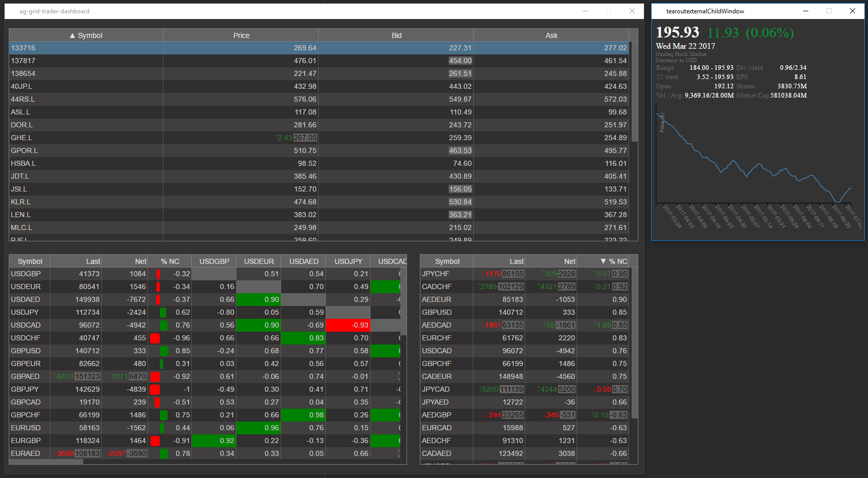Sort top grid by Price column header

pos(241,35)
